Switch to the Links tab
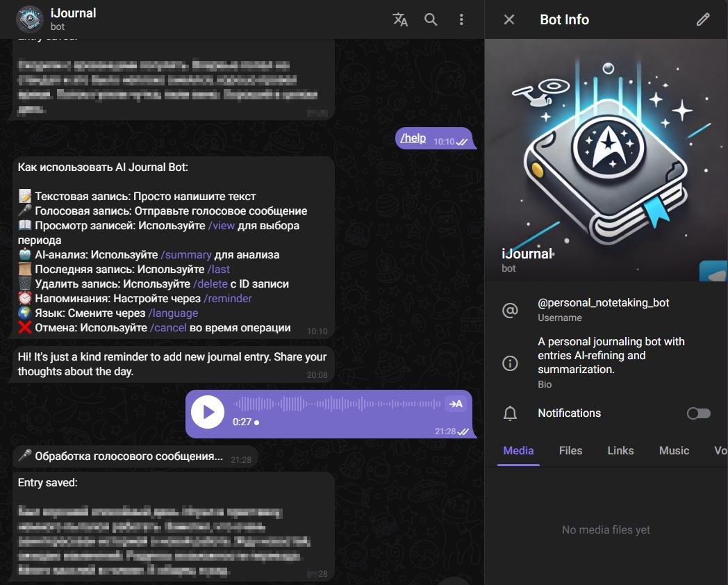Image resolution: width=728 pixels, height=585 pixels. (x=620, y=450)
